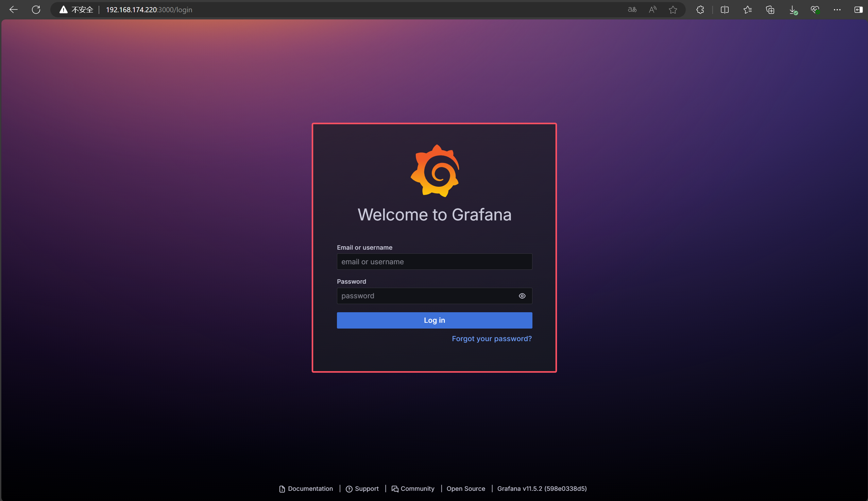The width and height of the screenshot is (868, 501).
Task: Focus the email or username field
Action: tap(435, 262)
